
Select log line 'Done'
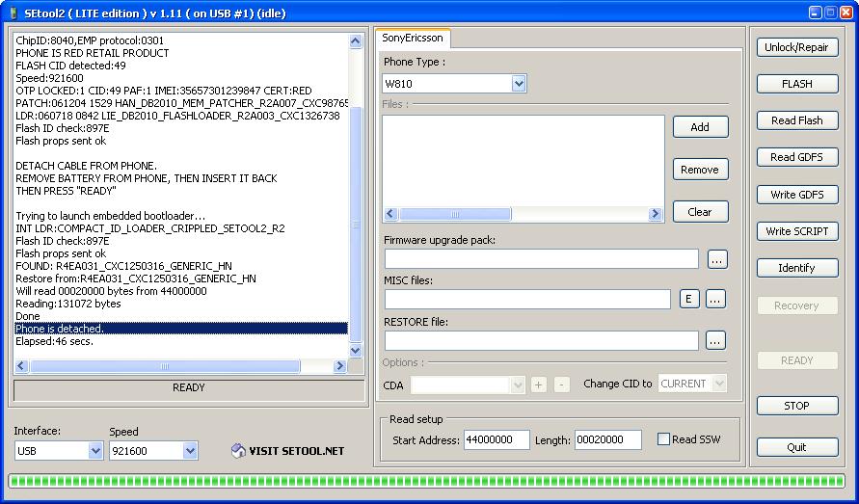(28, 316)
